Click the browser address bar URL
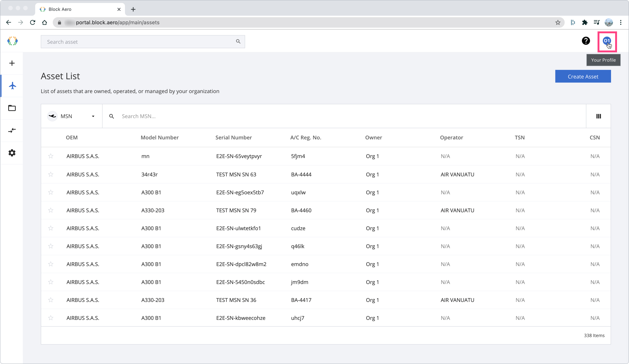This screenshot has height=364, width=629. 118,22
